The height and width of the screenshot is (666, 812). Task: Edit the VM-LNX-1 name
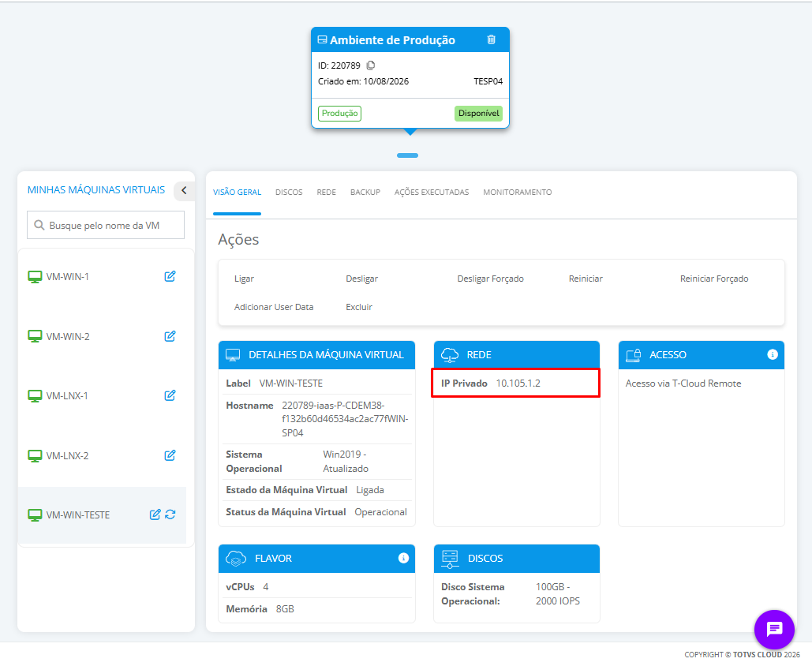click(x=170, y=395)
